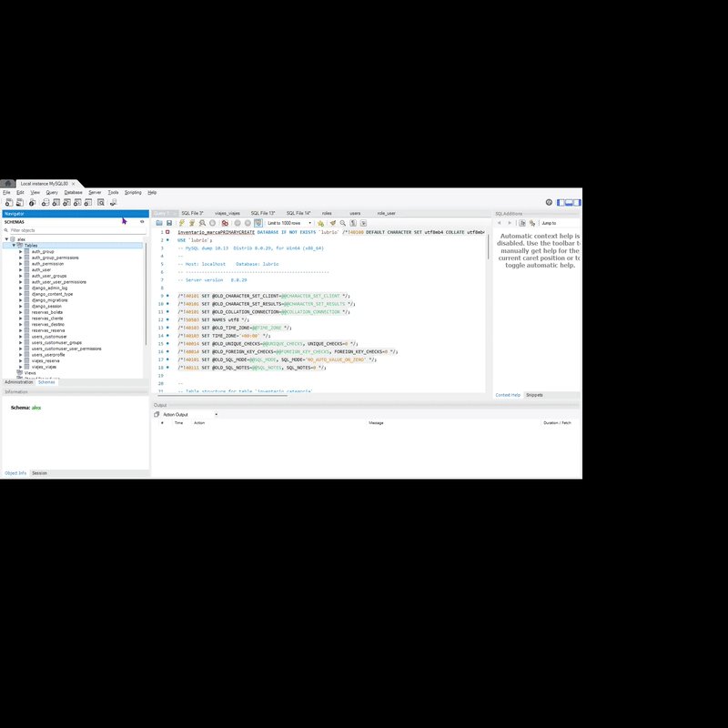Create a new schema toolbar icon
The height and width of the screenshot is (728, 728).
click(x=45, y=202)
